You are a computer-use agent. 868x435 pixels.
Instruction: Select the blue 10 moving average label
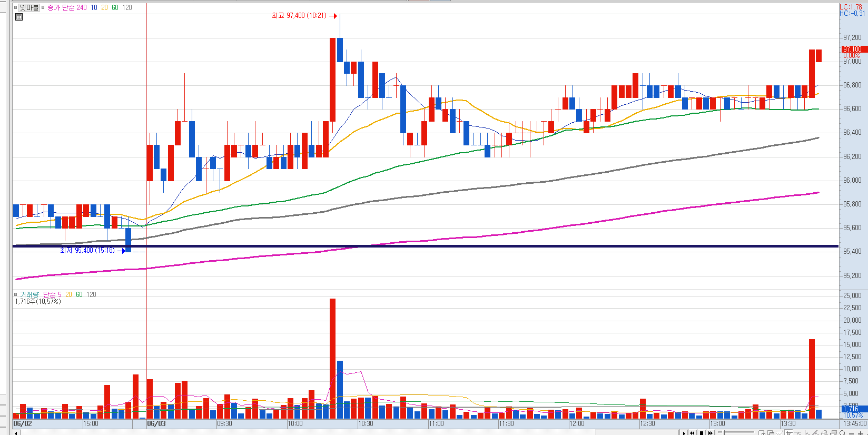(x=94, y=7)
